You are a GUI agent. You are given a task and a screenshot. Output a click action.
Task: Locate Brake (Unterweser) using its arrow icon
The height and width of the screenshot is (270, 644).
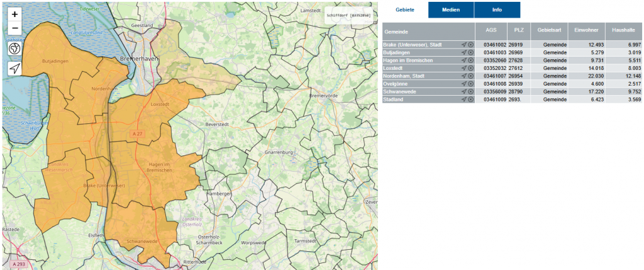464,45
